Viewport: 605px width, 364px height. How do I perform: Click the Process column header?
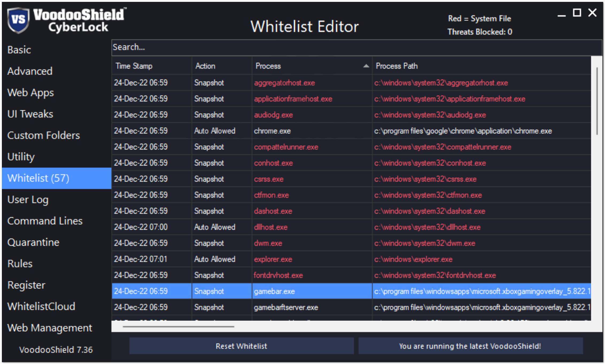312,66
